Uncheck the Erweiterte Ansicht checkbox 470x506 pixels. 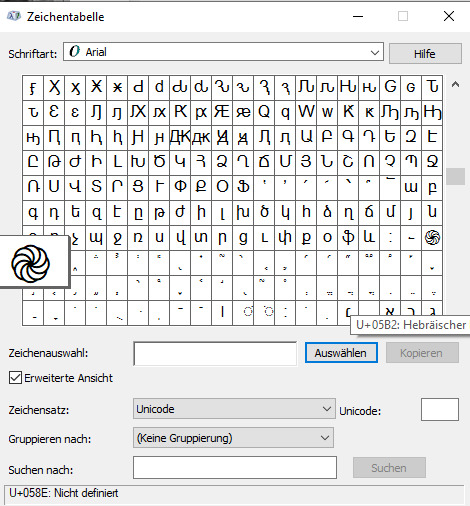pyautogui.click(x=15, y=378)
